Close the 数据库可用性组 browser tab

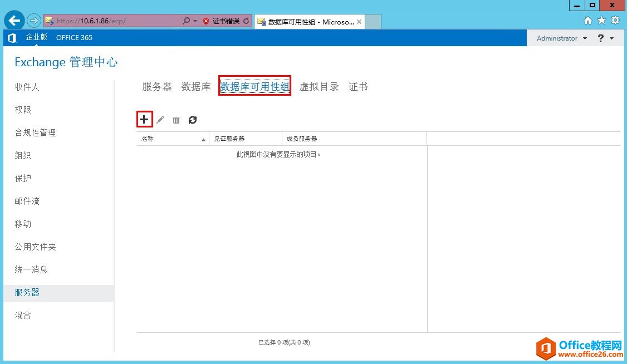pyautogui.click(x=359, y=22)
